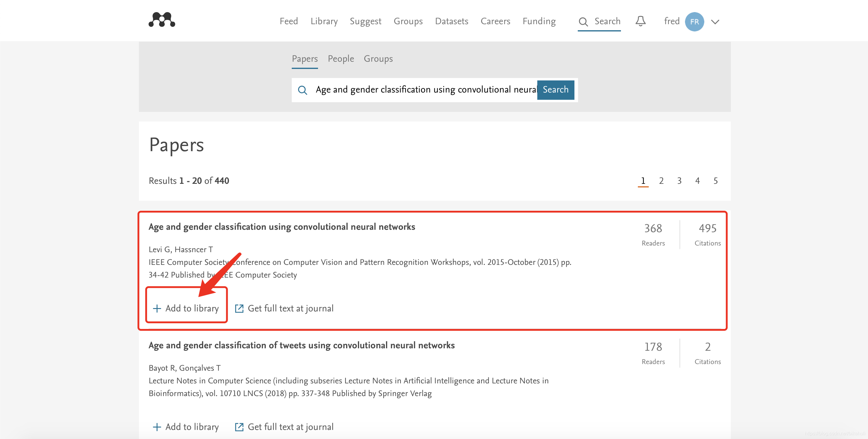Click the Search link in the navbar
Screen dimensions: 868x439
607,21
